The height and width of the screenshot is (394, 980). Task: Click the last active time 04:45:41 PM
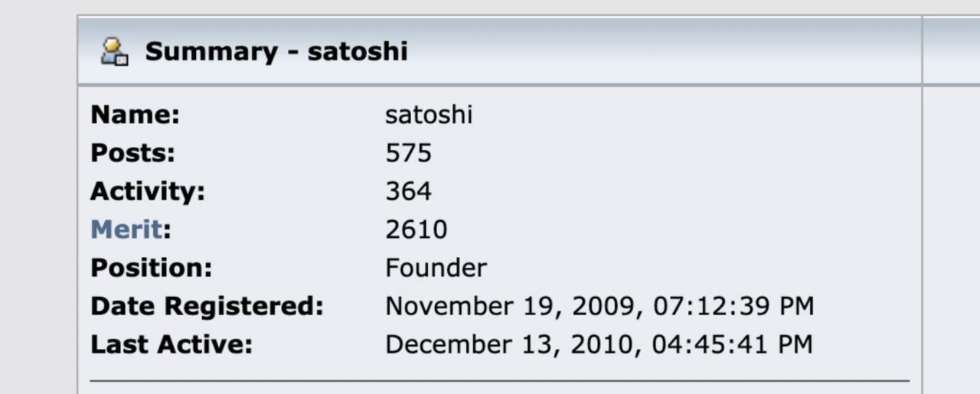pos(732,344)
